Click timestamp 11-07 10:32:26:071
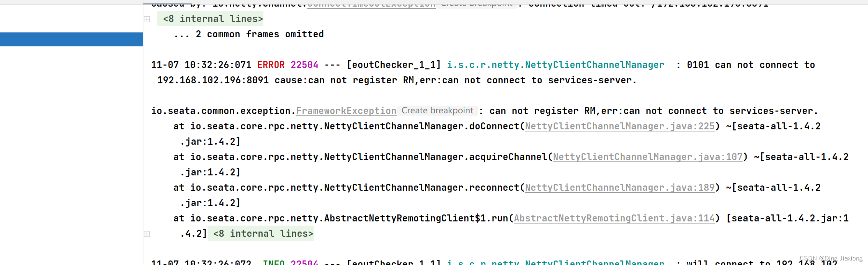Image resolution: width=868 pixels, height=265 pixels. point(201,65)
